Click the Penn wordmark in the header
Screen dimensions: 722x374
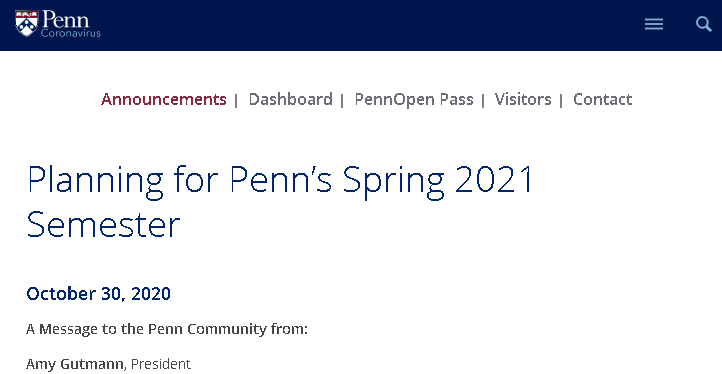[65, 19]
